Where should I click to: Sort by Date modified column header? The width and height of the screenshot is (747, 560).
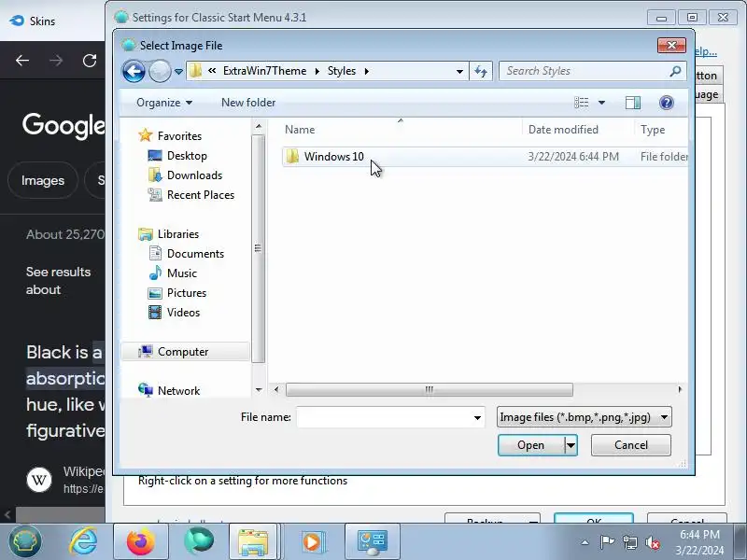pos(563,130)
